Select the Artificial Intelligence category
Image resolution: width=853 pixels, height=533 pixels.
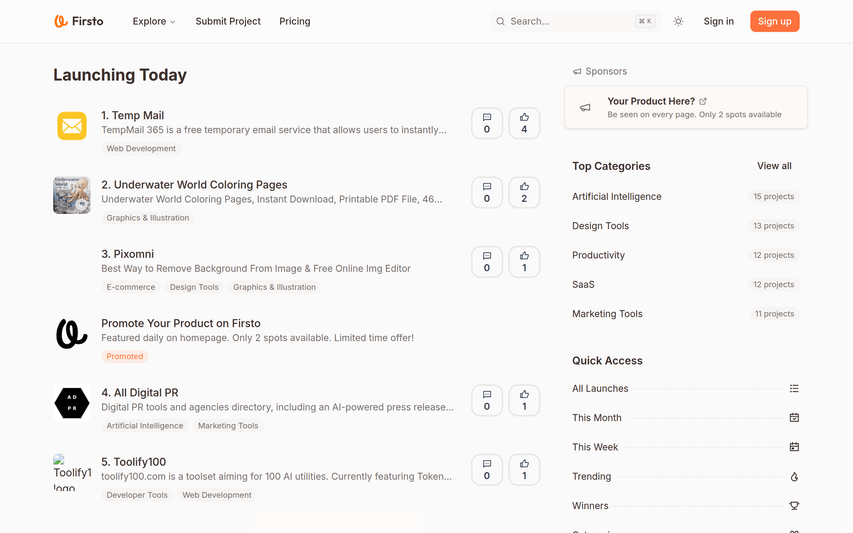pos(617,197)
